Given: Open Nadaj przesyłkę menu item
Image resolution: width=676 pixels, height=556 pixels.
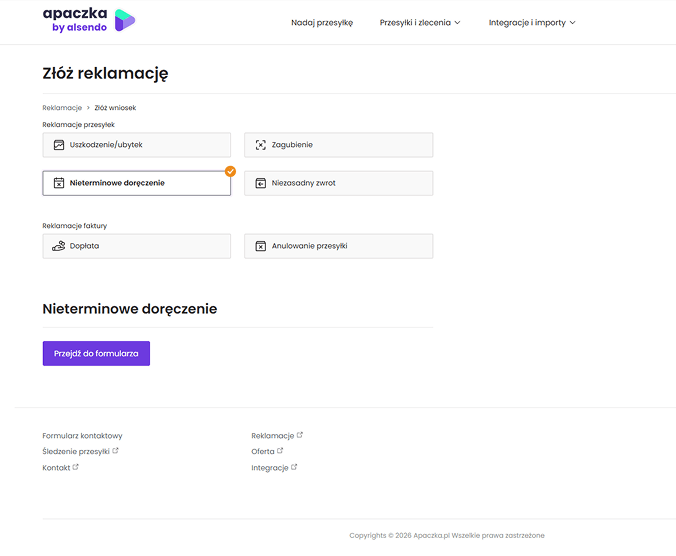Looking at the screenshot, I should pyautogui.click(x=322, y=22).
